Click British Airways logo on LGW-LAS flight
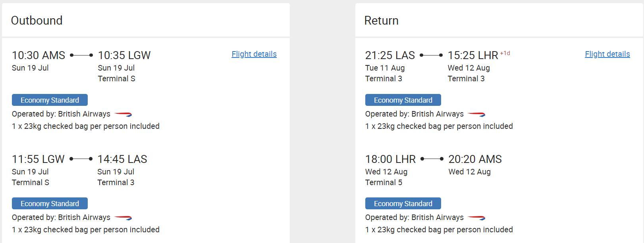Viewport: 644px width, 243px height. click(x=123, y=218)
